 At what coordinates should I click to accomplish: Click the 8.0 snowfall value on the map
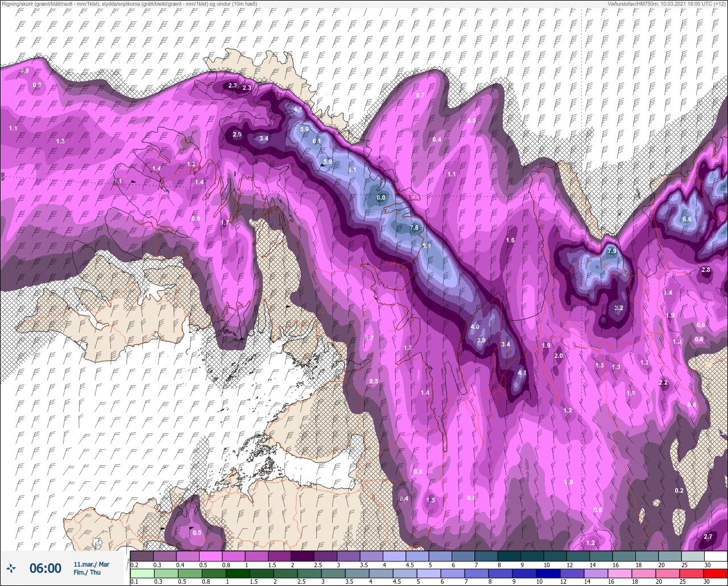tap(381, 197)
